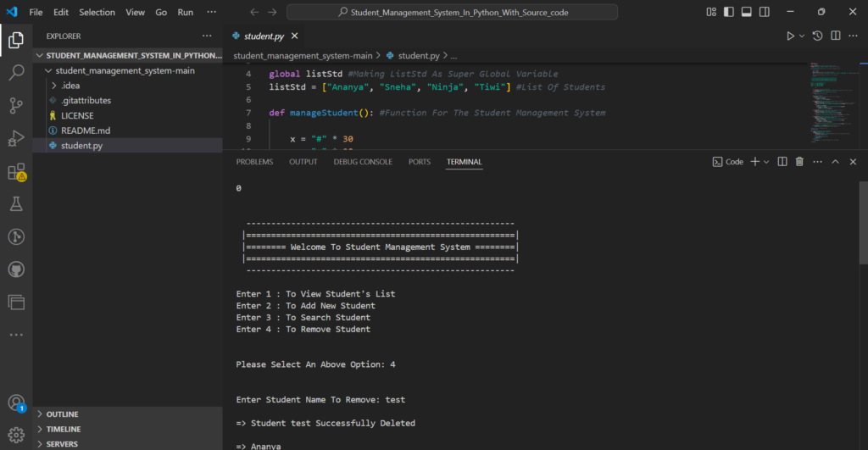Switch to the PORTS panel tab
868x450 pixels.
click(x=419, y=162)
